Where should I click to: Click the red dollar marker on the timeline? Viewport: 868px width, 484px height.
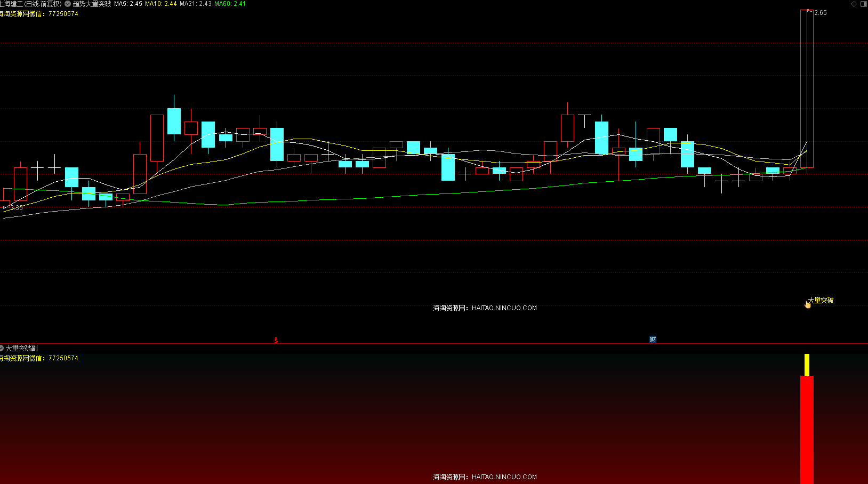pos(276,340)
